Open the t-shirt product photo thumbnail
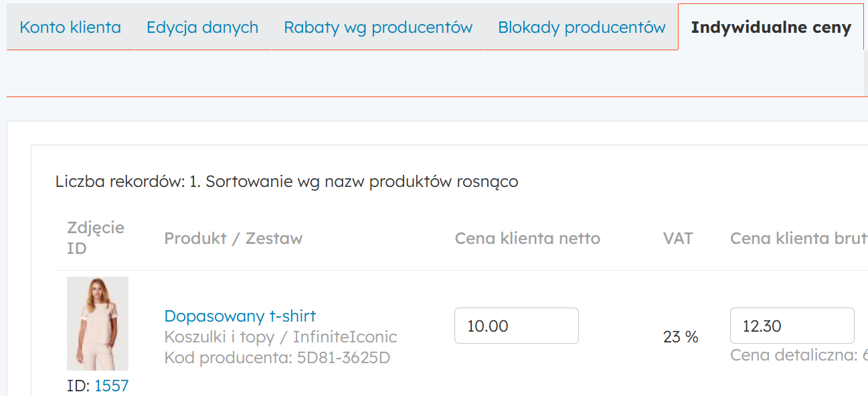This screenshot has height=396, width=868. 98,323
